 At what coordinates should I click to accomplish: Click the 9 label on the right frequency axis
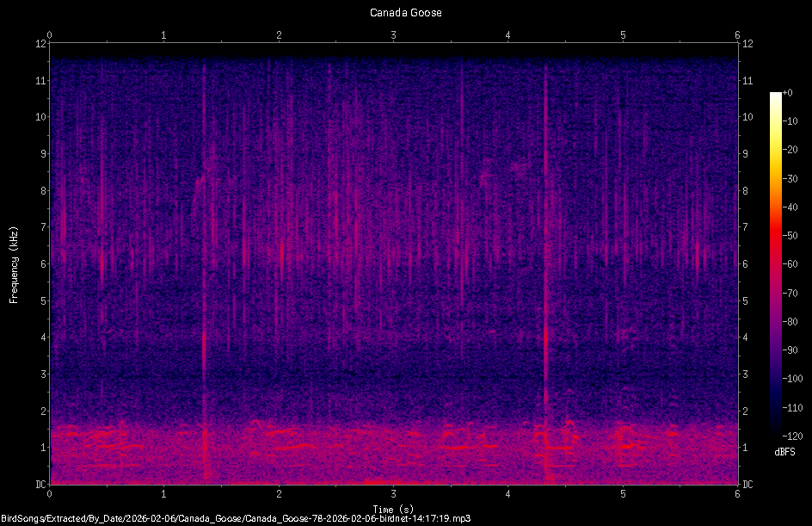pyautogui.click(x=745, y=153)
